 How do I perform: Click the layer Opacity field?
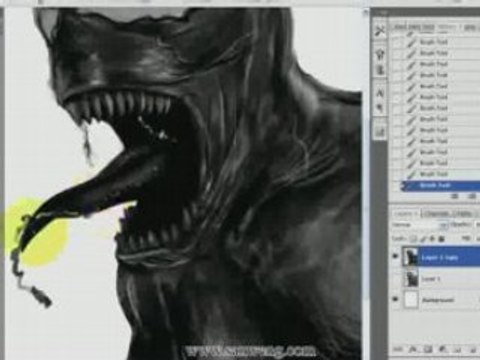[479, 225]
